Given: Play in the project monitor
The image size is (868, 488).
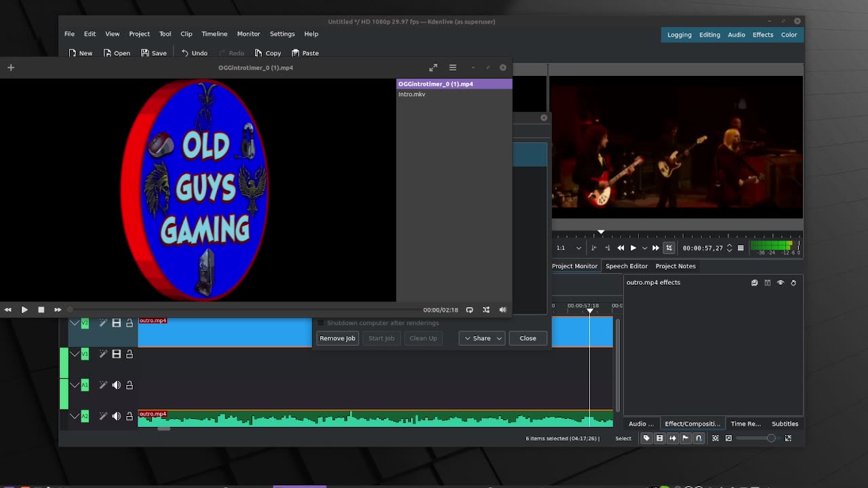Looking at the screenshot, I should pos(633,248).
